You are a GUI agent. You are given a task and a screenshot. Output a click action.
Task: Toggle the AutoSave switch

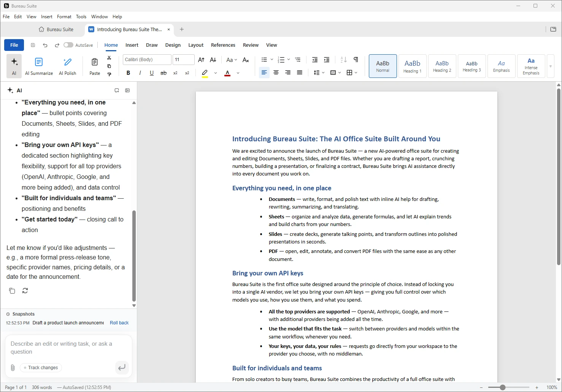[68, 45]
